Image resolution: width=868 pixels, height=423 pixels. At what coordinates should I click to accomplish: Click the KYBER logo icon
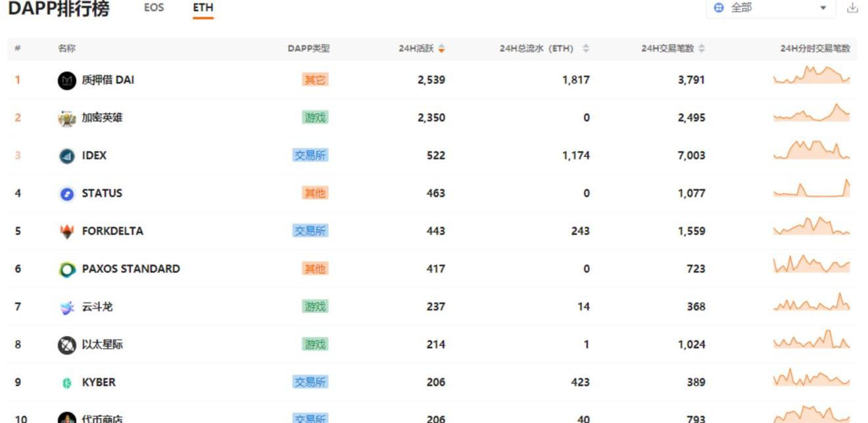67,383
